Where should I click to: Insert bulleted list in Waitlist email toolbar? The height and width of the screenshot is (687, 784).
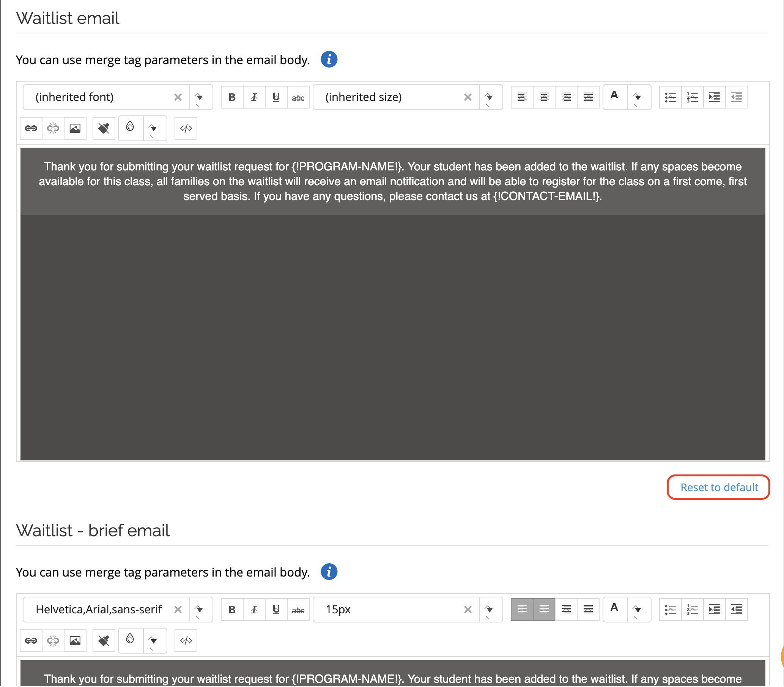[x=670, y=98]
